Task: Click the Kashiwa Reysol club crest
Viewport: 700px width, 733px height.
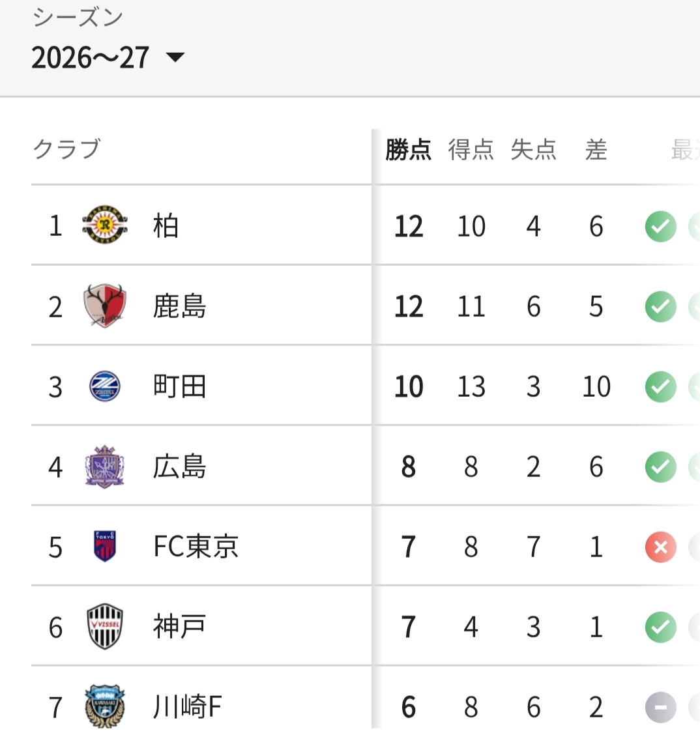Action: [x=105, y=225]
